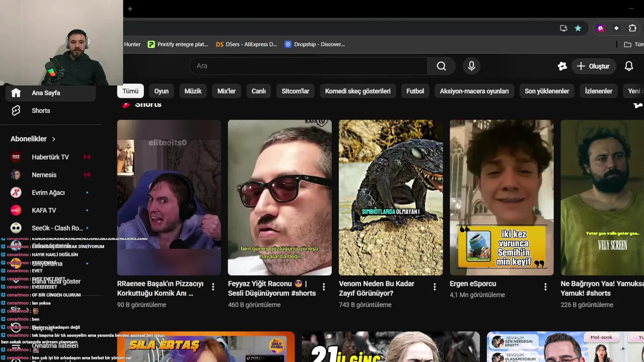
Task: Click the Ergen eSporcu short title
Action: (x=473, y=284)
